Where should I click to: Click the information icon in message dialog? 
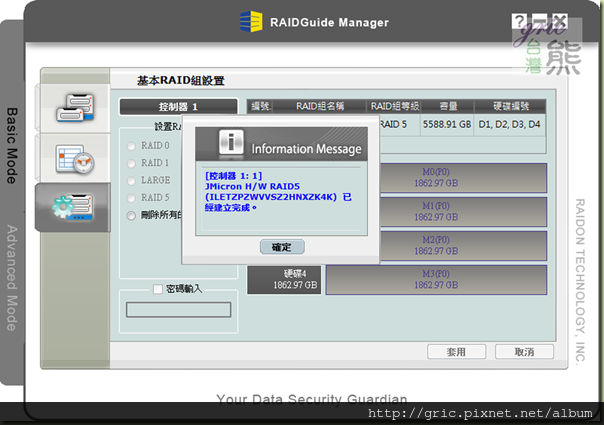pyautogui.click(x=231, y=142)
